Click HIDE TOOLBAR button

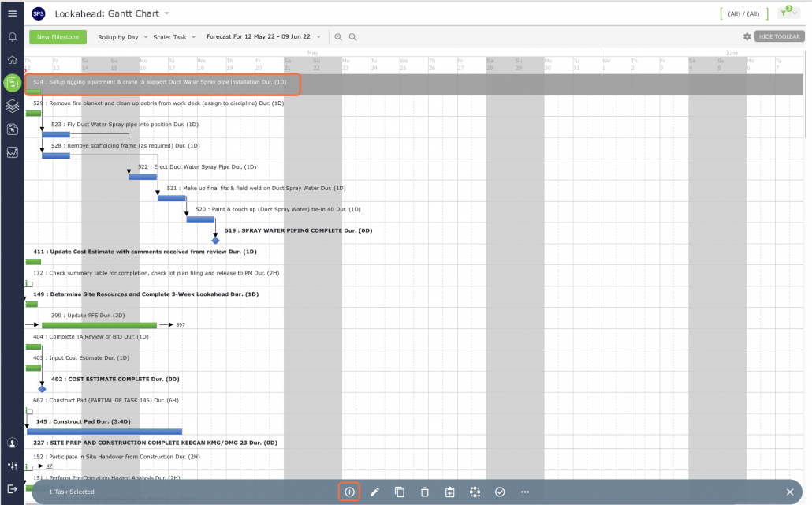click(780, 37)
